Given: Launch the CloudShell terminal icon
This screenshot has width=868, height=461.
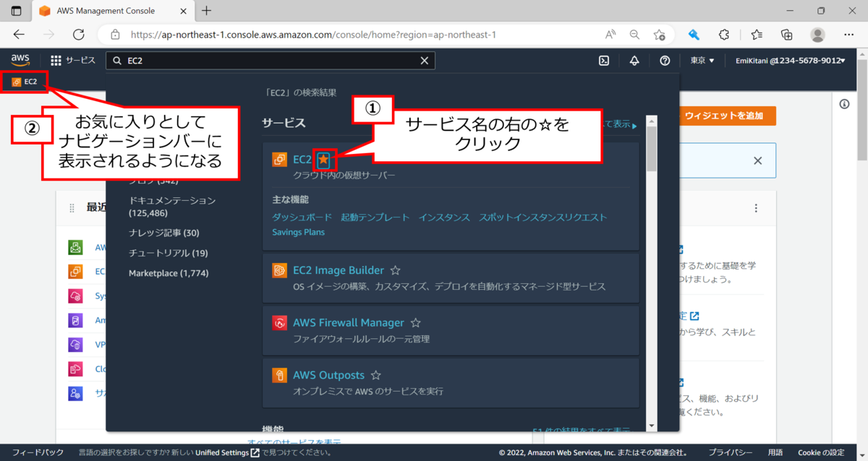Looking at the screenshot, I should click(x=604, y=61).
